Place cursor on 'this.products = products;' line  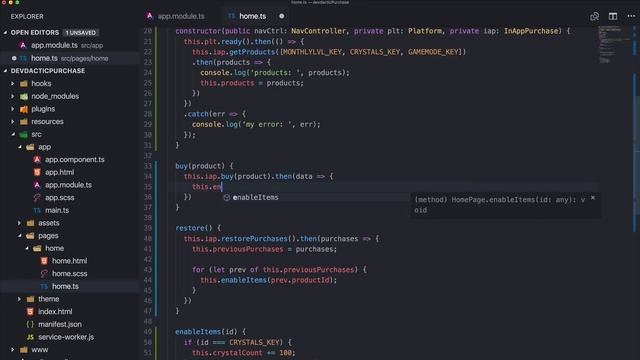click(252, 83)
